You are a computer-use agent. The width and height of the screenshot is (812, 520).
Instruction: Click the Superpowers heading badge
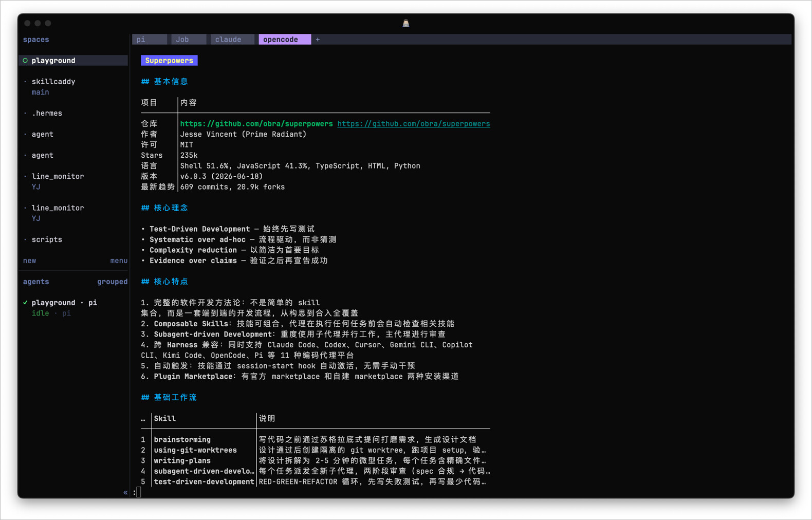pos(169,61)
